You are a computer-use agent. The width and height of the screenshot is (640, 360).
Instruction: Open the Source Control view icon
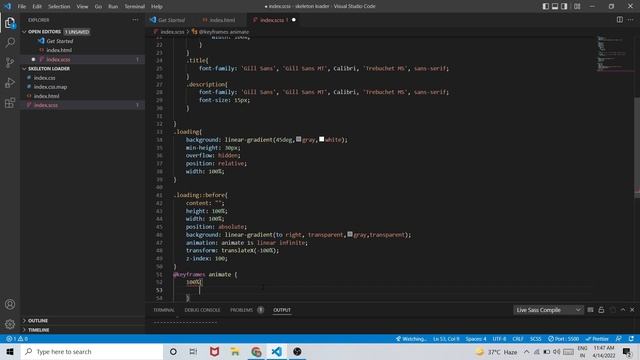10,62
